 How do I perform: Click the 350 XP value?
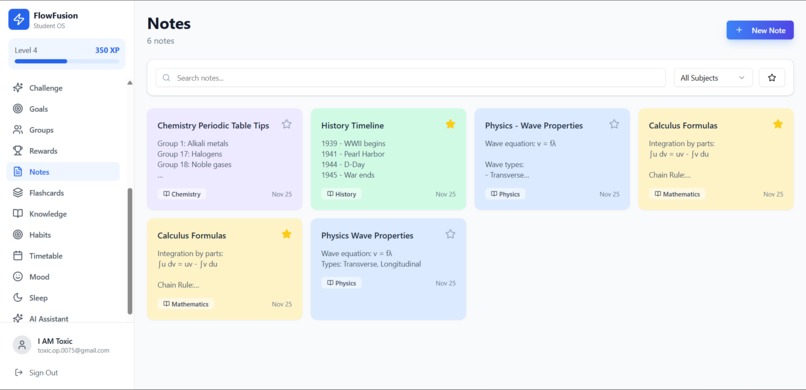tap(107, 50)
